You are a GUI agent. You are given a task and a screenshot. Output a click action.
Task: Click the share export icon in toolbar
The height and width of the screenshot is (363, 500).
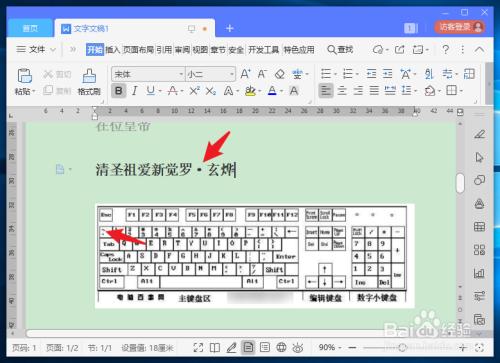tap(400, 50)
